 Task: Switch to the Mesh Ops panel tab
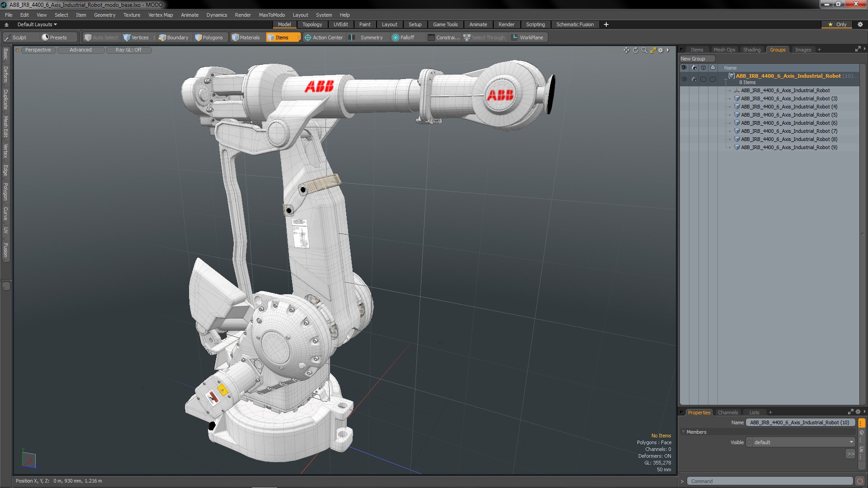(x=724, y=50)
